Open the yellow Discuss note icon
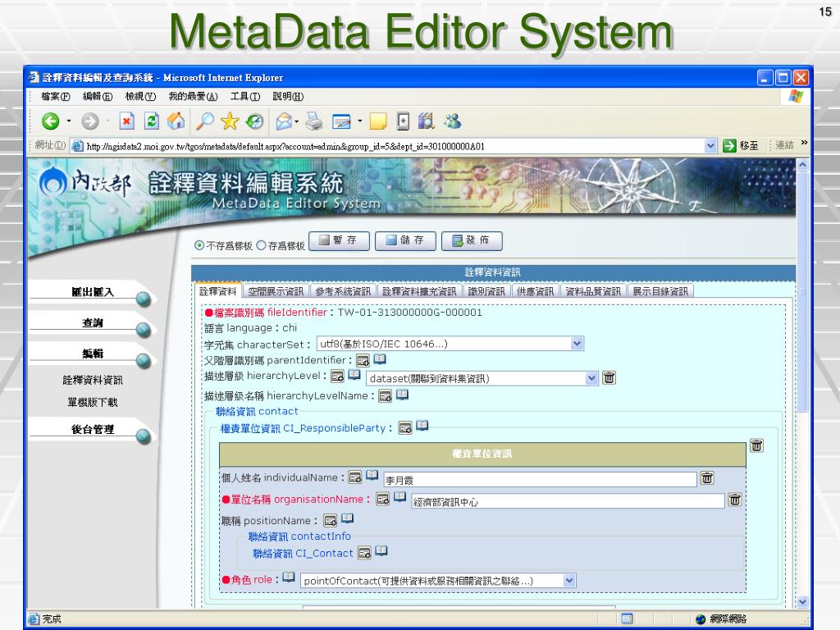Screen dimensions: 840x630 point(378,121)
